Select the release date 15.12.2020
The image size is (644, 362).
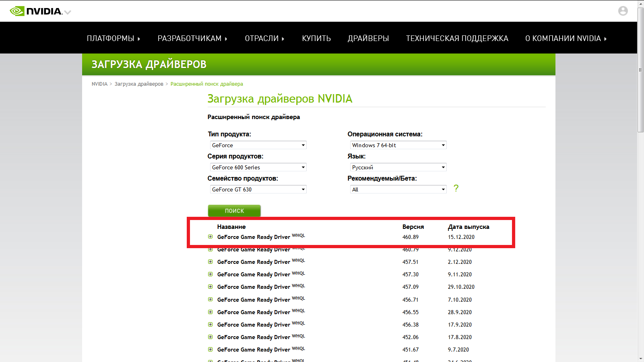point(461,237)
